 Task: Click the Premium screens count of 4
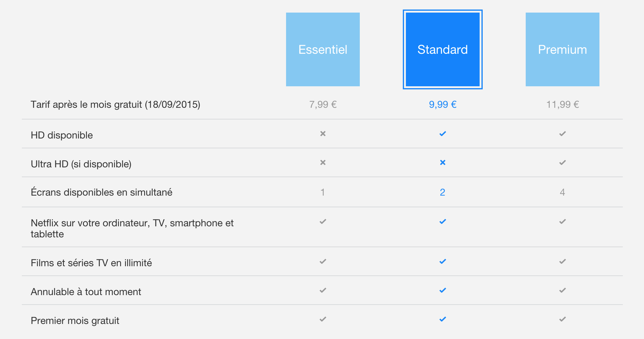(x=562, y=192)
